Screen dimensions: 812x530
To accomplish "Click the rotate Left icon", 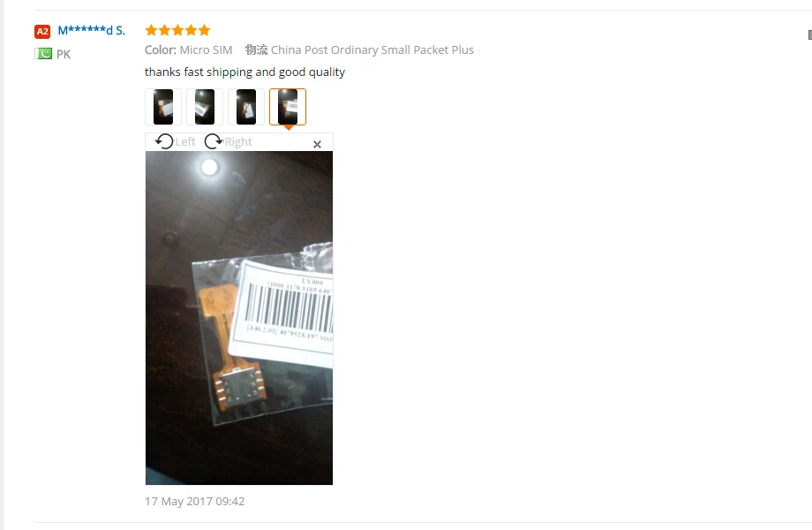I will click(x=164, y=141).
